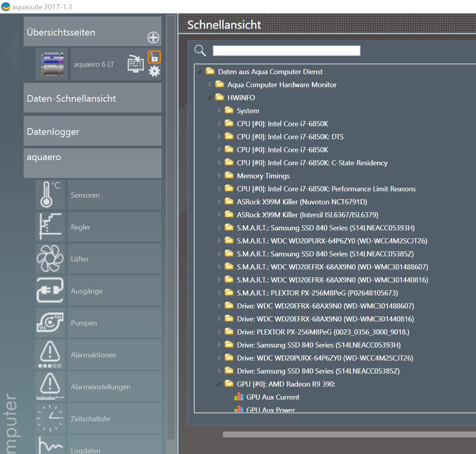Image resolution: width=476 pixels, height=454 pixels.
Task: Focus the Schnellansicht search field
Action: (286, 50)
